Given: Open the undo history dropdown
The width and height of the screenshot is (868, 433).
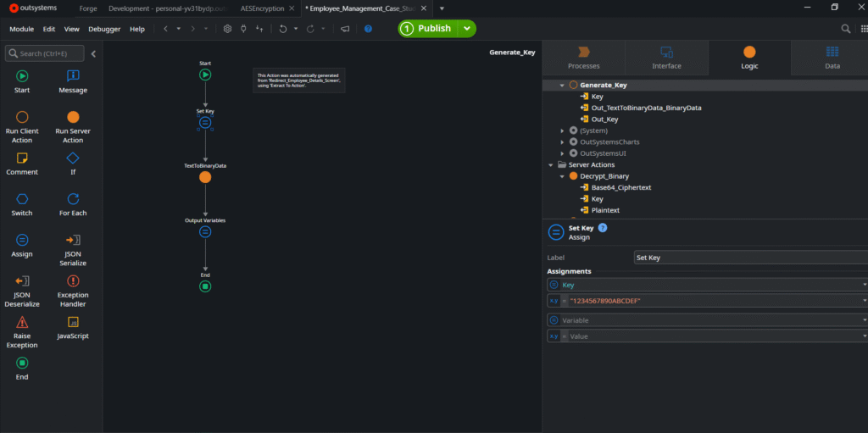Looking at the screenshot, I should coord(296,29).
